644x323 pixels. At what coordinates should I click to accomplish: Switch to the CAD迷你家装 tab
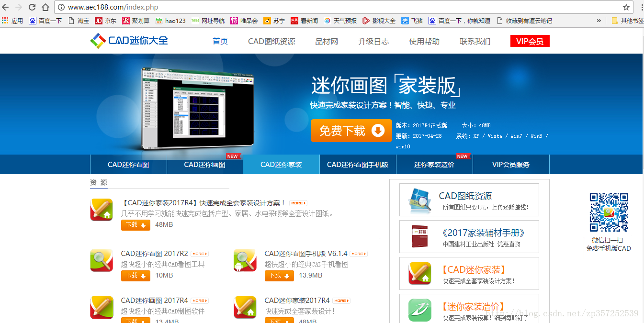coord(282,165)
